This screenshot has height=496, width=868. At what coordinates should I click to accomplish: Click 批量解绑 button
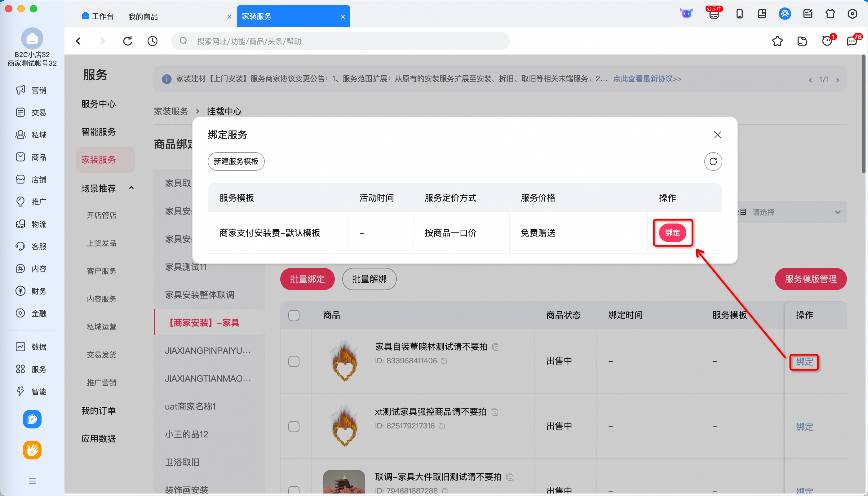pyautogui.click(x=369, y=279)
